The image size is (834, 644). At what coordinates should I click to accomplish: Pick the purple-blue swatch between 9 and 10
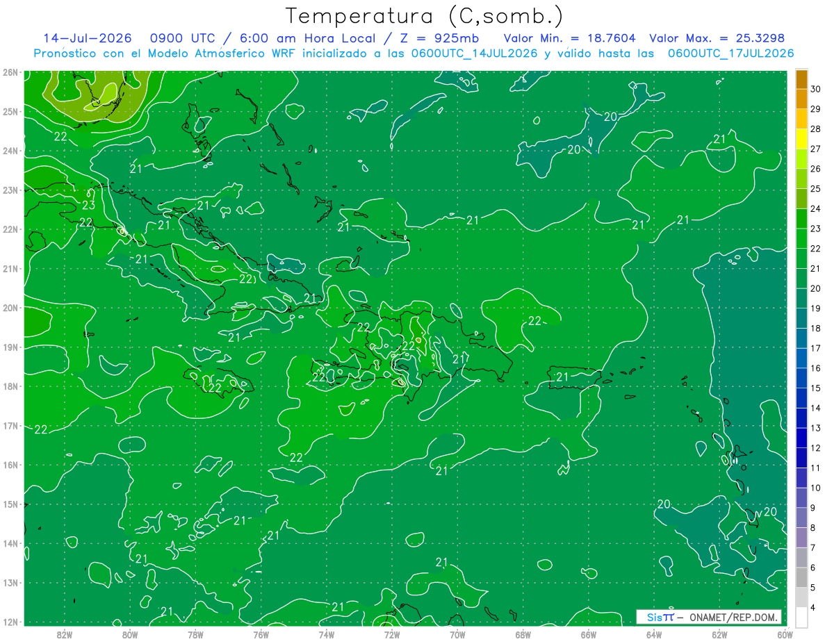point(801,497)
